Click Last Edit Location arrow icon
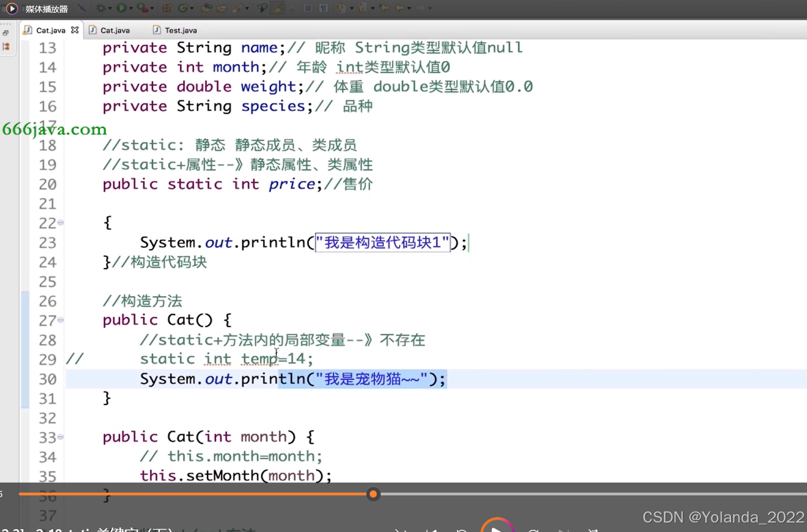Image resolution: width=807 pixels, height=532 pixels. [385, 8]
